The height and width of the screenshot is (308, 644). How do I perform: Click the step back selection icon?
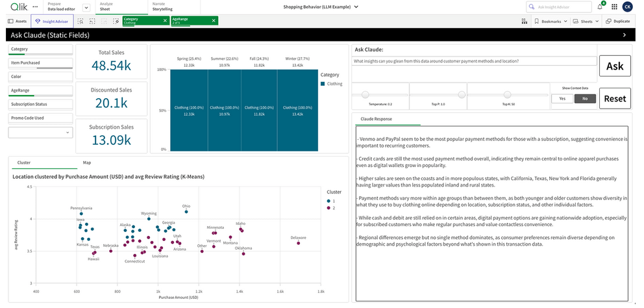tap(93, 21)
